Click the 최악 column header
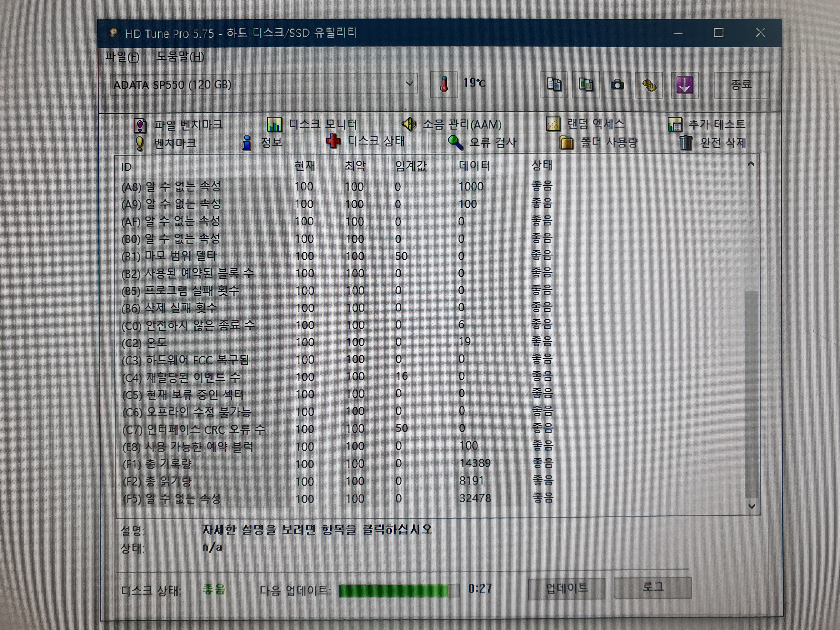840x630 pixels. pos(355,166)
